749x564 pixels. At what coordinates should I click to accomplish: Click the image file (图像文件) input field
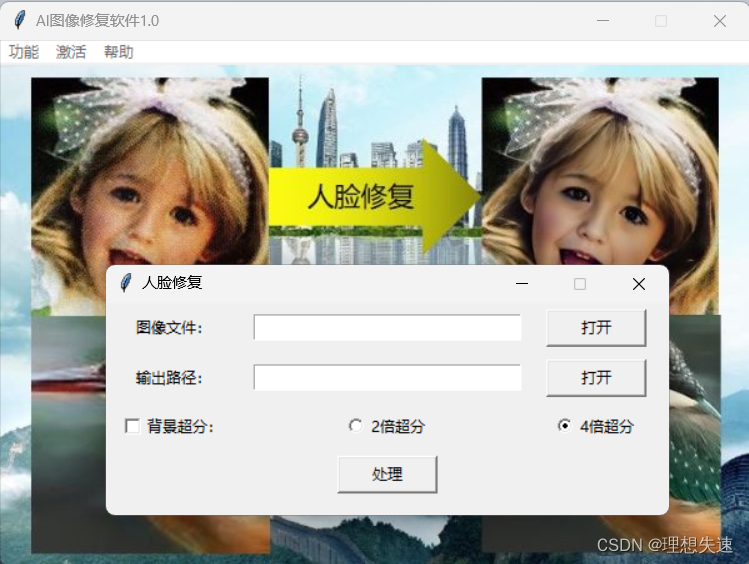(x=387, y=328)
